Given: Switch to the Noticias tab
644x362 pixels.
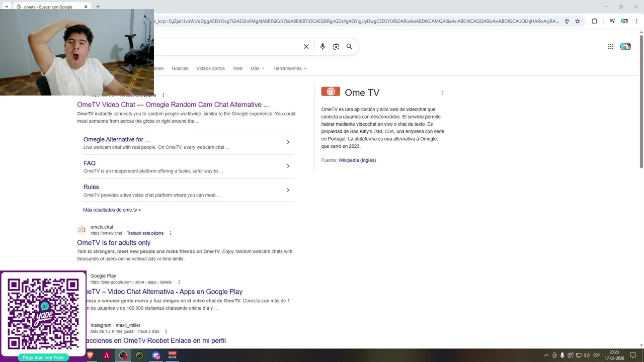Looking at the screenshot, I should click(180, 68).
